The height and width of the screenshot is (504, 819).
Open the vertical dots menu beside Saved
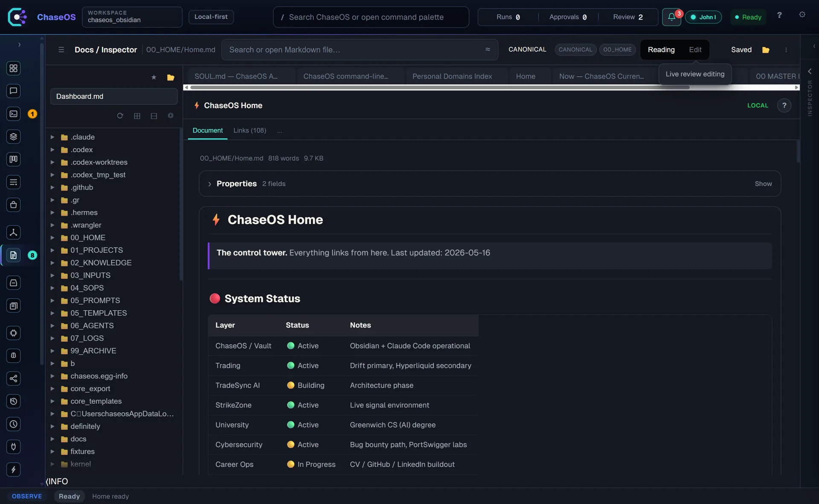(x=786, y=50)
